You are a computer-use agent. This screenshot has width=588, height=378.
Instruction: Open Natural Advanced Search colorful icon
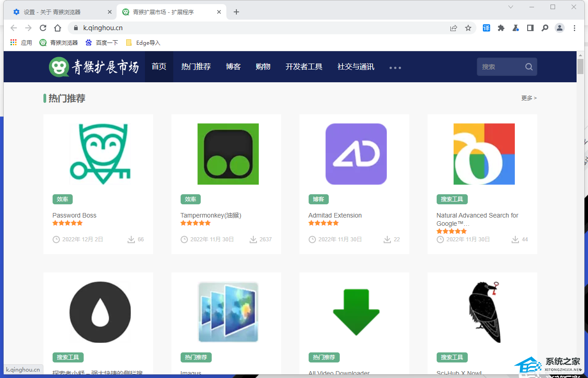[484, 154]
